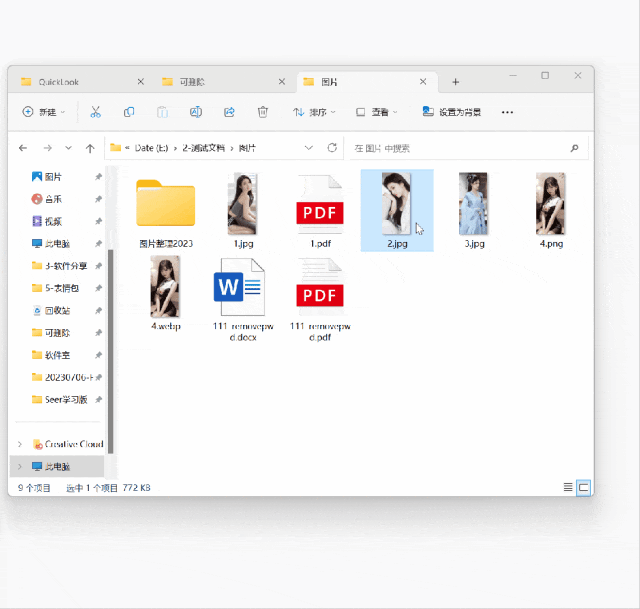Image resolution: width=640 pixels, height=609 pixels.
Task: Add a new tab with plus button
Action: (x=456, y=81)
